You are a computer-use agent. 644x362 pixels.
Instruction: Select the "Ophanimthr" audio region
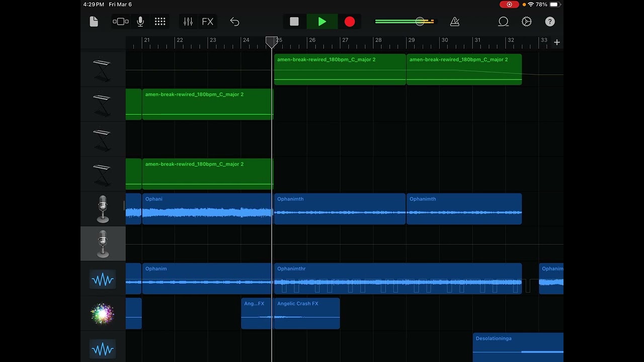(398, 279)
